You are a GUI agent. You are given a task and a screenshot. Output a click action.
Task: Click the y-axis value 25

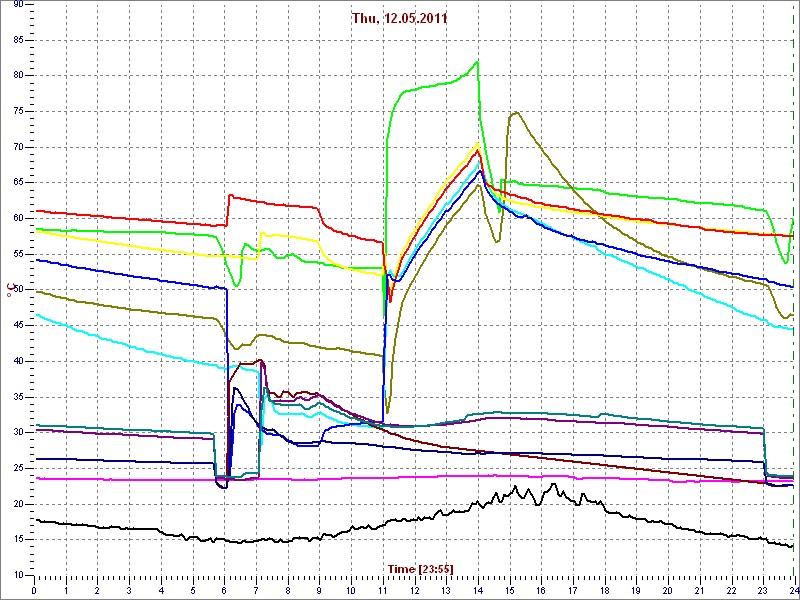(17, 468)
